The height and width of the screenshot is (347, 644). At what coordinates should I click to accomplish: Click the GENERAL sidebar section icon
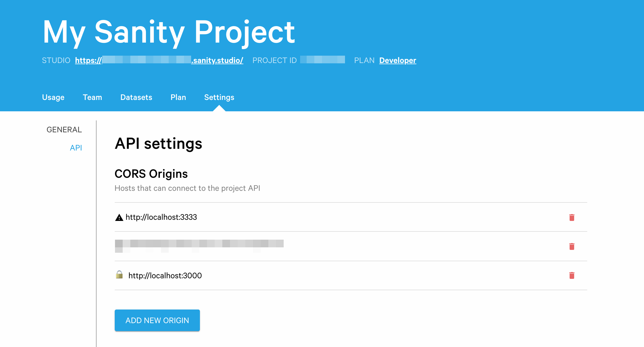tap(64, 129)
